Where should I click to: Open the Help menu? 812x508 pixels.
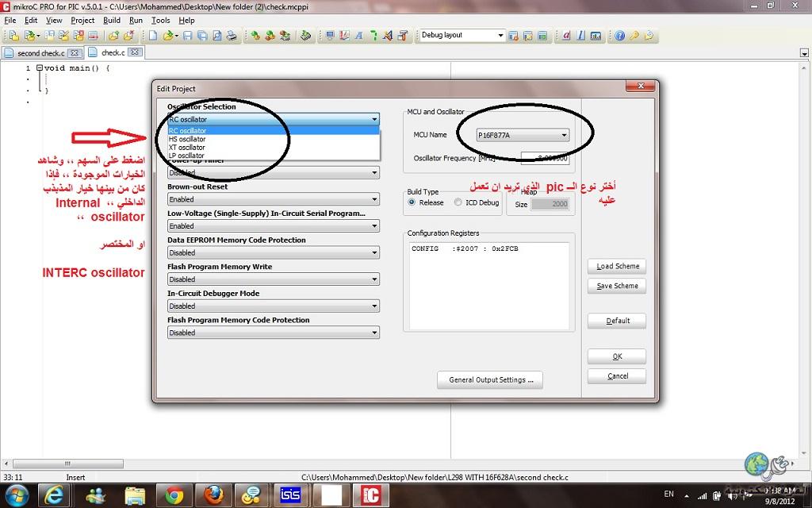(186, 20)
